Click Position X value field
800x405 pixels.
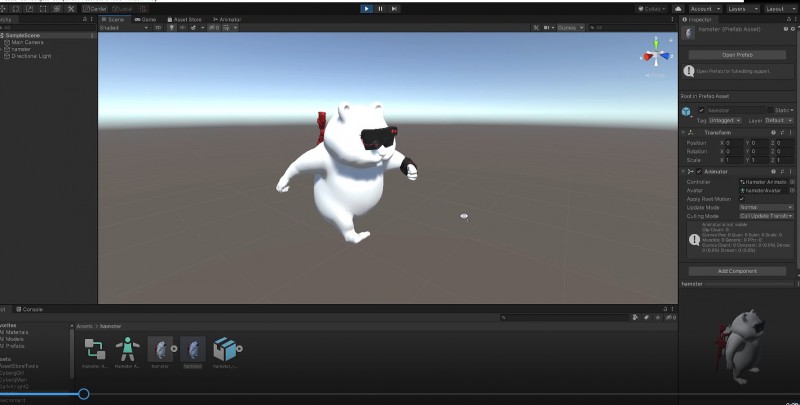[734, 143]
